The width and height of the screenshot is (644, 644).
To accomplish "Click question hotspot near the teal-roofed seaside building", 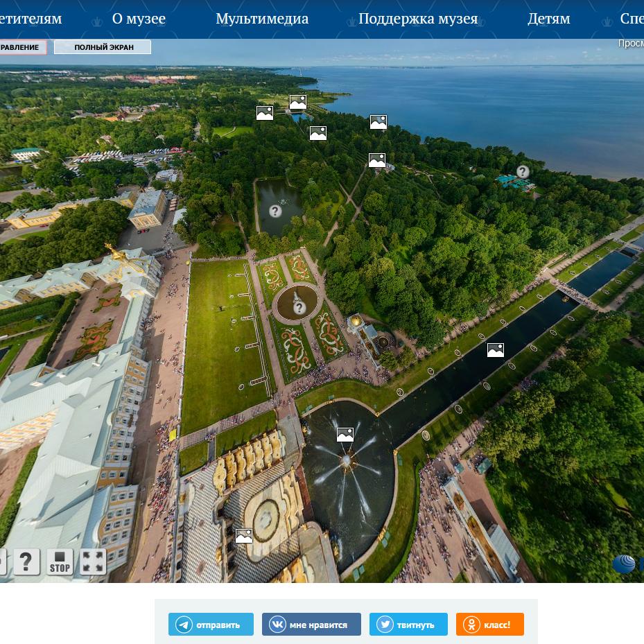I will 523,171.
